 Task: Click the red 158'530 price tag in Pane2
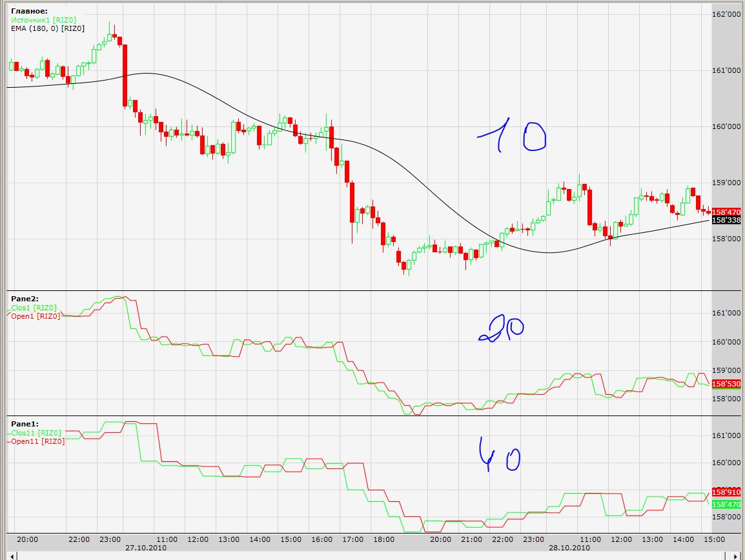tap(726, 384)
